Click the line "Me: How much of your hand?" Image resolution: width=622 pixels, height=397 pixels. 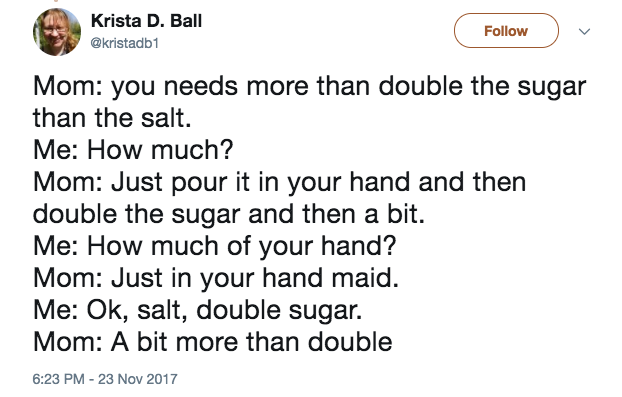[x=215, y=246]
